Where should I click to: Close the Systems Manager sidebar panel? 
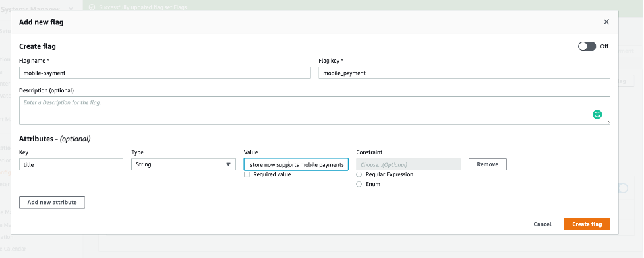coord(71,9)
